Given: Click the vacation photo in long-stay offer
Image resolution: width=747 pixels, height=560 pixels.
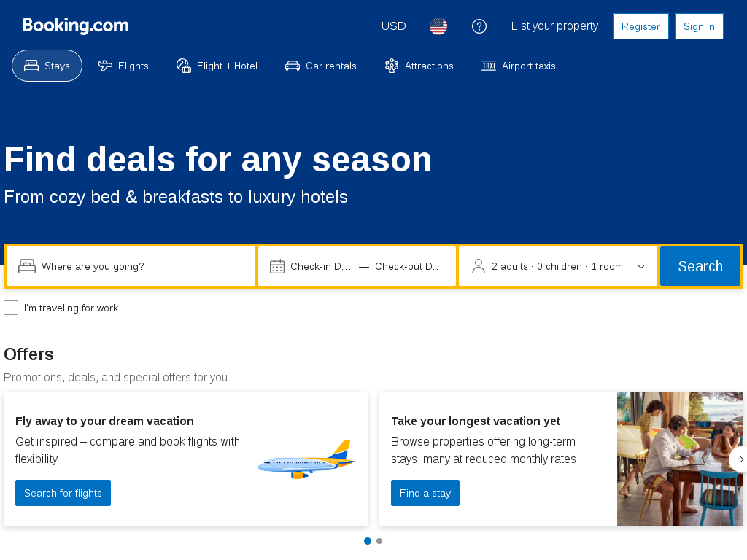Looking at the screenshot, I should 681,459.
